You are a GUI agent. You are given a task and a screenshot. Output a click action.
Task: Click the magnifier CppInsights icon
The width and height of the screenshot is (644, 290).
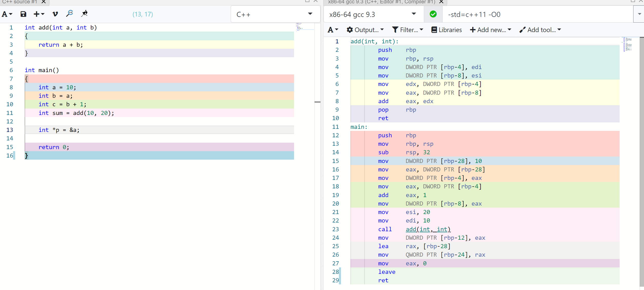pos(70,14)
